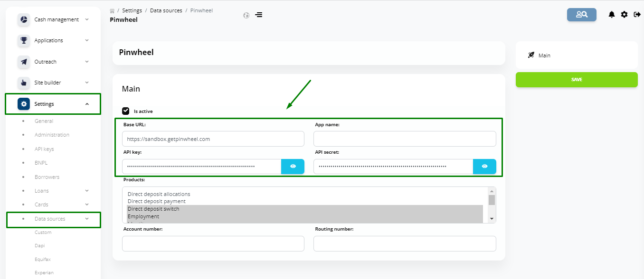This screenshot has width=644, height=279.
Task: Click the API key password field
Action: point(202,167)
